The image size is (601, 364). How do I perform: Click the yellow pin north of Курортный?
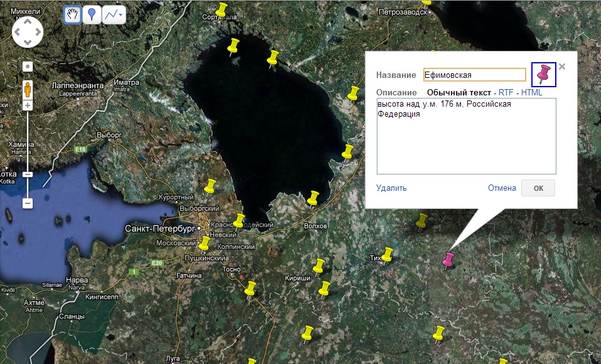coord(210,188)
